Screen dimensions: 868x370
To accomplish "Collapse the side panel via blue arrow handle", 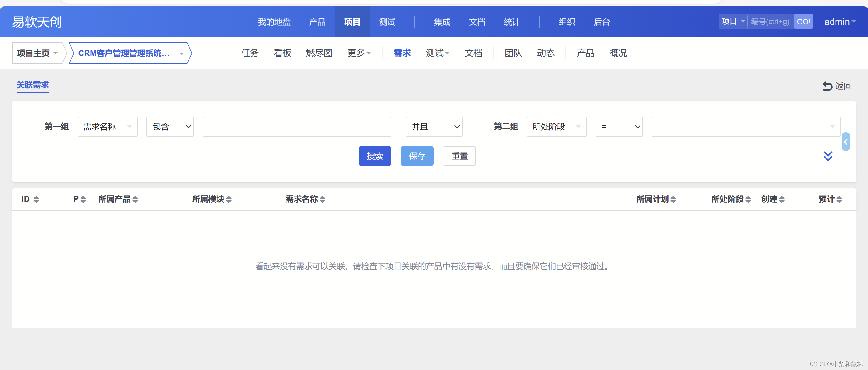I will (846, 142).
